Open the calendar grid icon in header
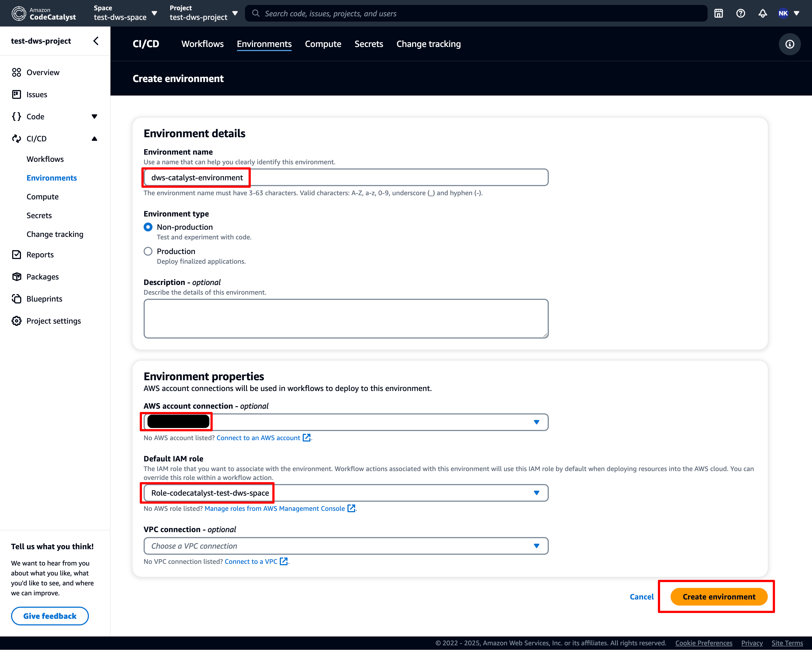The width and height of the screenshot is (812, 650). tap(718, 14)
